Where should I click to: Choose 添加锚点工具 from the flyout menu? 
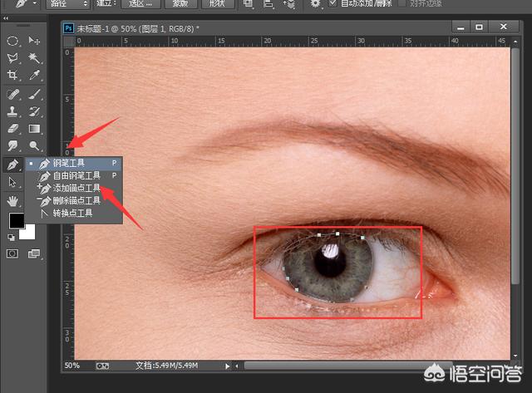[76, 189]
